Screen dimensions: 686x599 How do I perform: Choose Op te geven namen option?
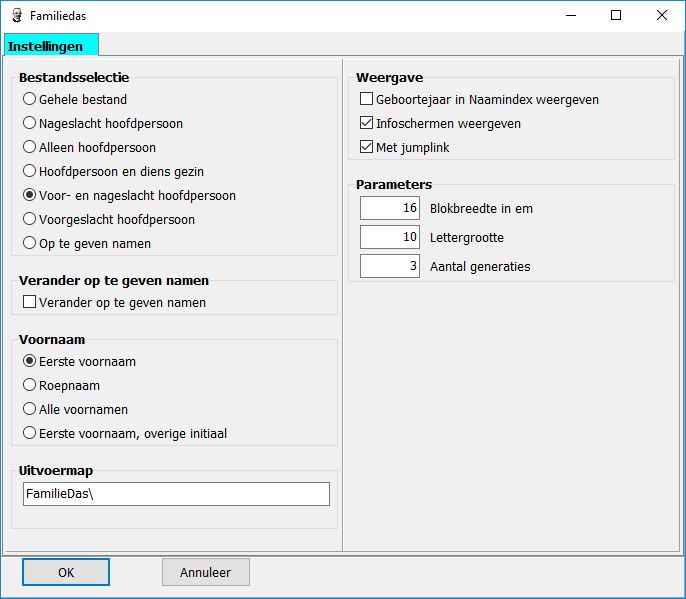(x=30, y=244)
